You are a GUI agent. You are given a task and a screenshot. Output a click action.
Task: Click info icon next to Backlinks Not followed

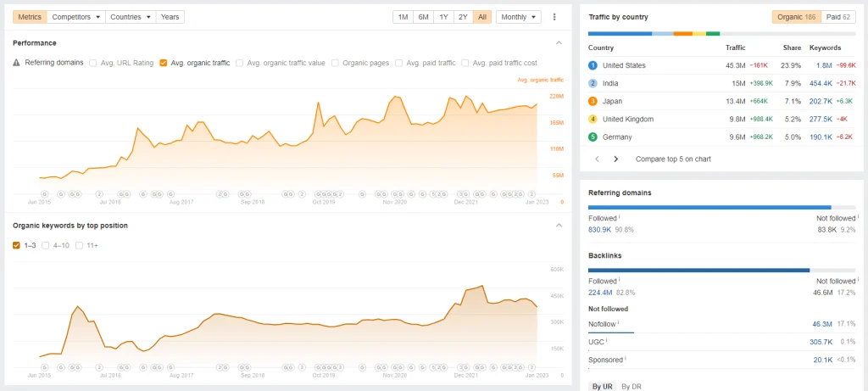[x=858, y=280]
